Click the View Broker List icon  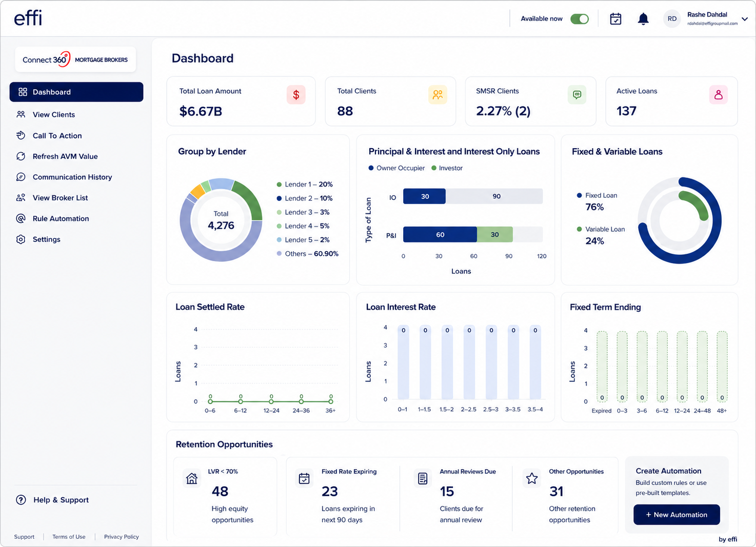(x=21, y=197)
